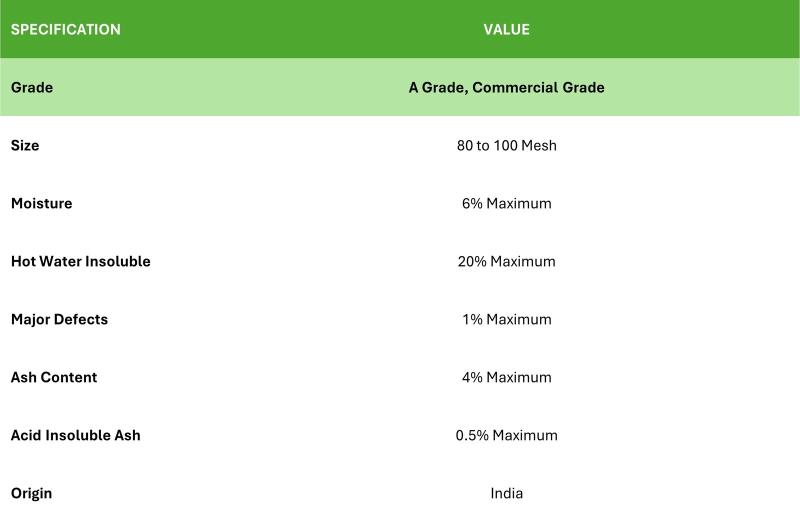
Task: Select the Ash Content row label
Action: click(54, 377)
